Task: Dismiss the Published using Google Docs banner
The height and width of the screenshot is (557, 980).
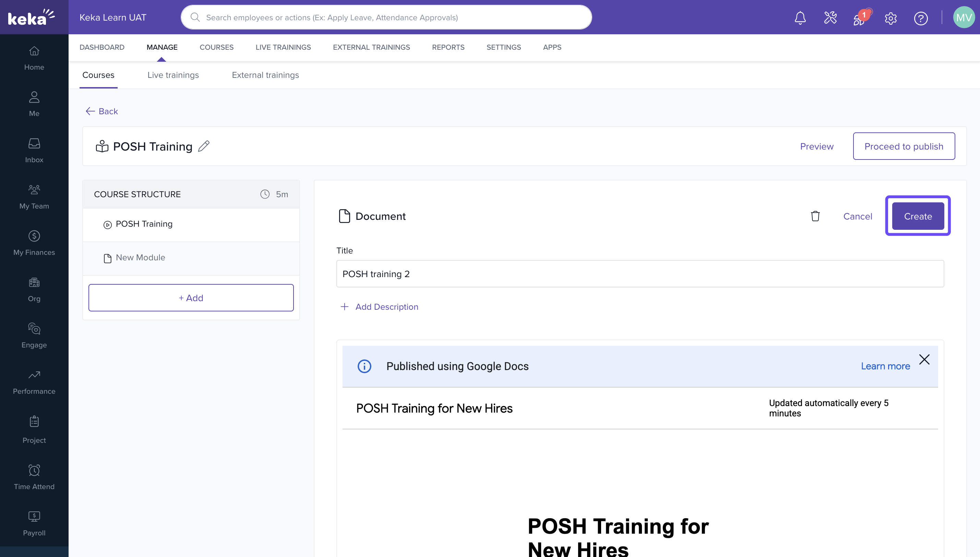Action: coord(924,359)
